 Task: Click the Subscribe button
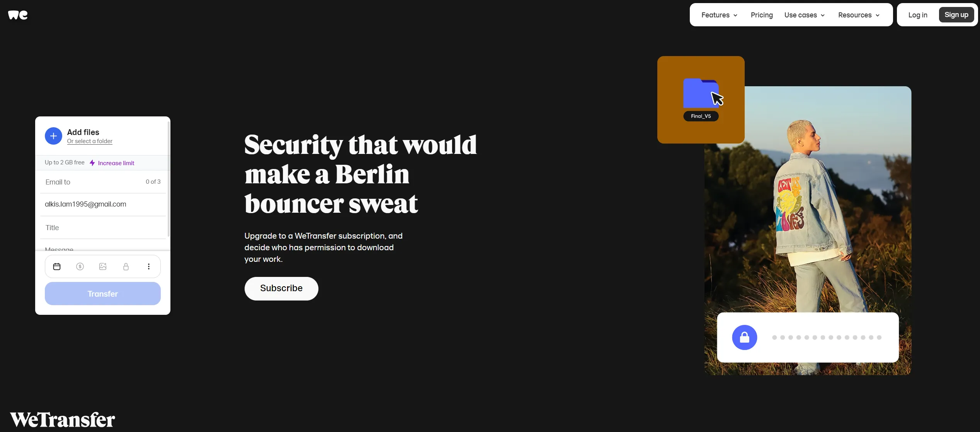pos(281,288)
